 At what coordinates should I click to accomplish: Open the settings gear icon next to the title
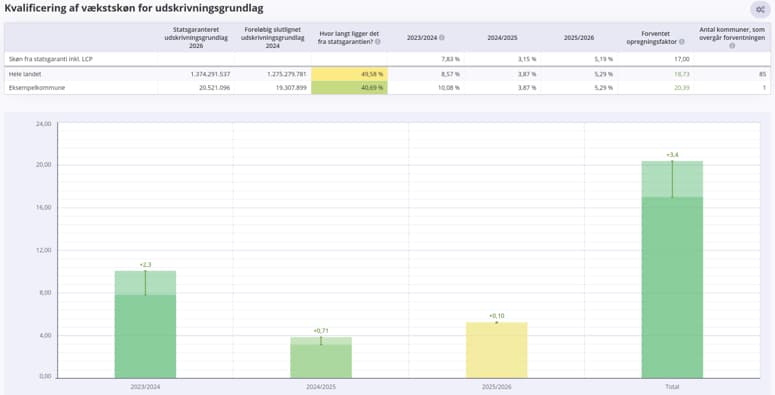point(760,9)
